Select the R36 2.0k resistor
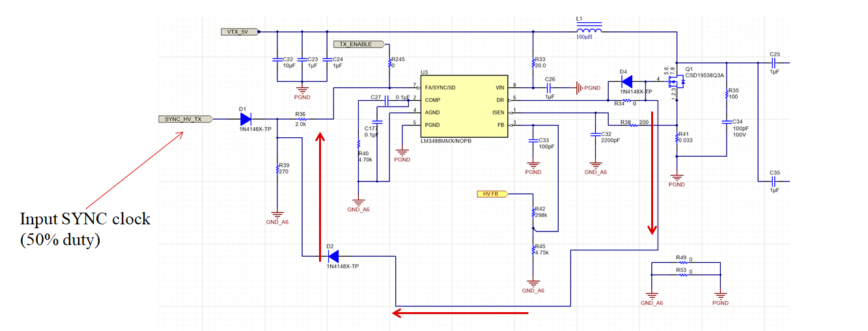 301,120
